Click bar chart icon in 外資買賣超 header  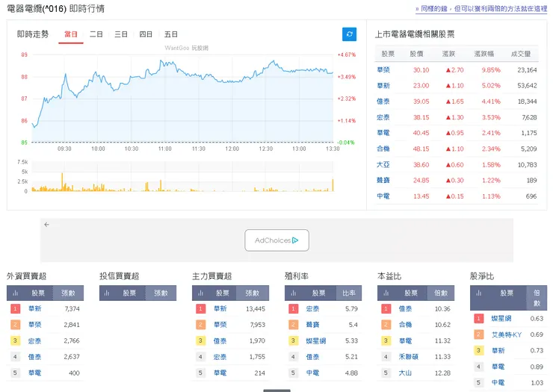click(x=15, y=293)
